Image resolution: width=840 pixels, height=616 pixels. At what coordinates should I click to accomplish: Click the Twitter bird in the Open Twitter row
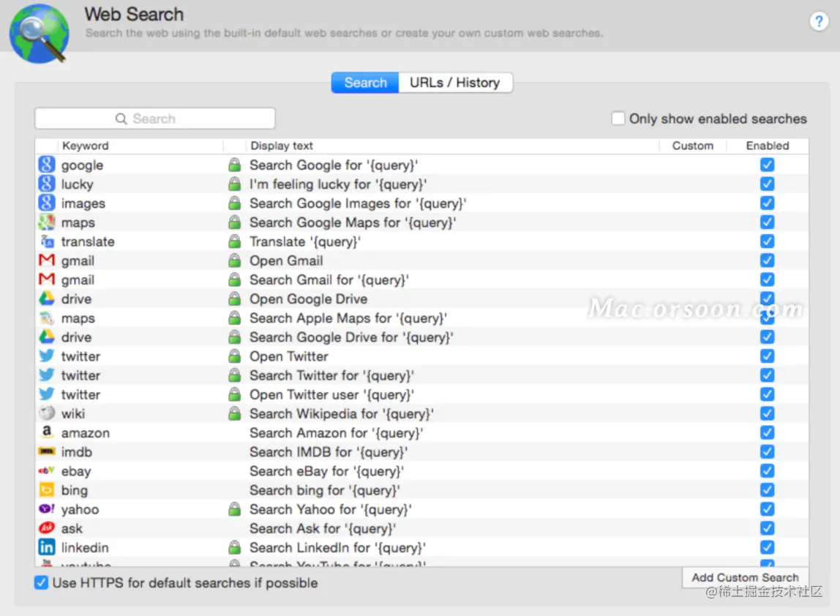click(x=47, y=356)
